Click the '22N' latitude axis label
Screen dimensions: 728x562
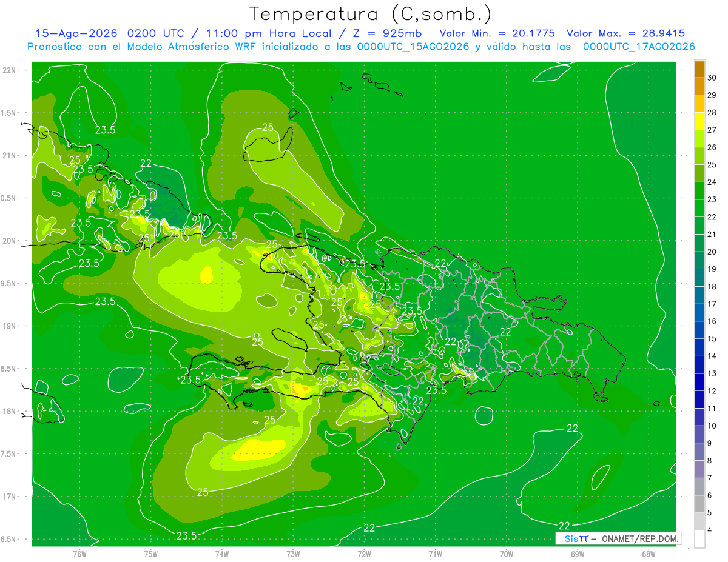[10, 70]
